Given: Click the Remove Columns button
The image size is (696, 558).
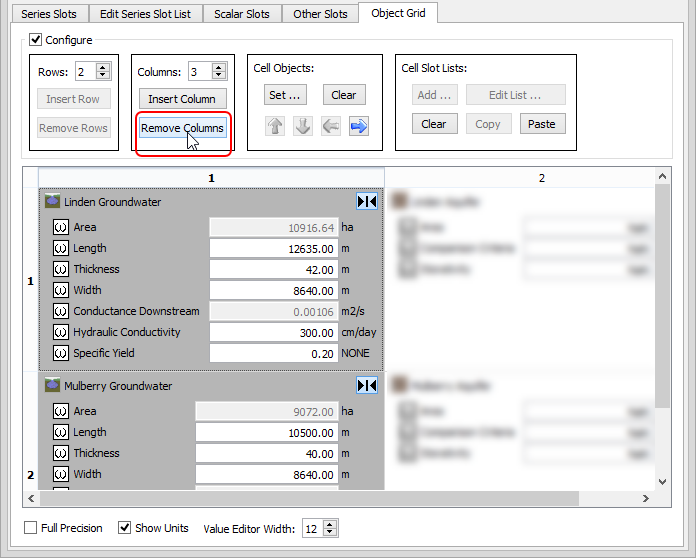Looking at the screenshot, I should pyautogui.click(x=182, y=128).
